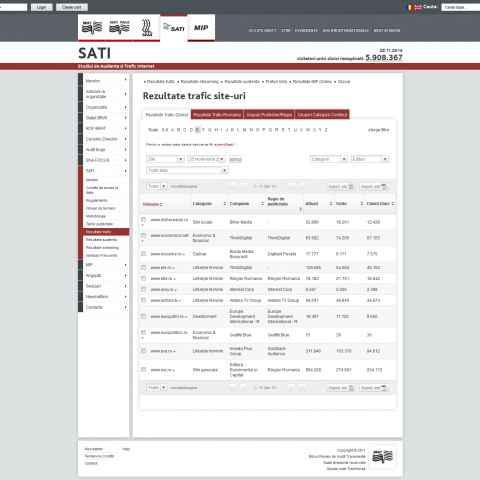The height and width of the screenshot is (480, 480).
Task: Select the checkbox for www.eva.ro row
Action: (x=143, y=351)
